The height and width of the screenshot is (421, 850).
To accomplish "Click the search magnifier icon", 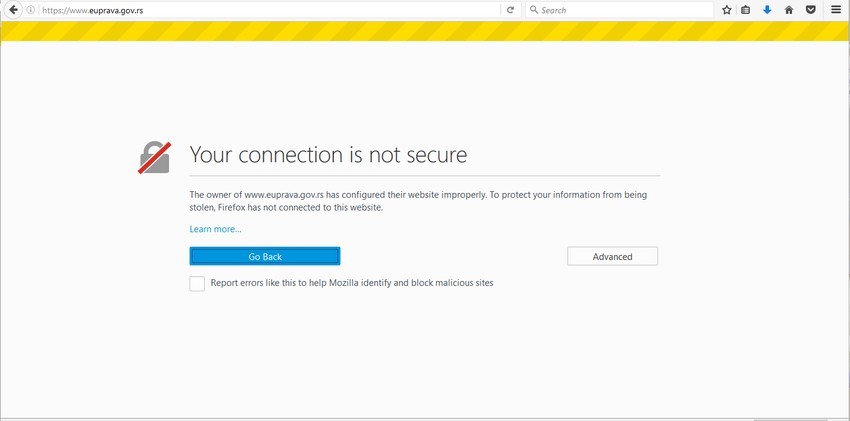I will point(534,10).
